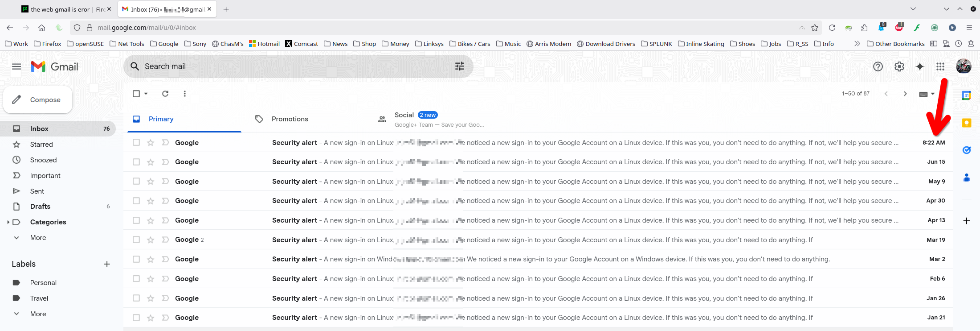Click the Search mail field
Viewport: 980px width, 331px height.
(x=290, y=66)
